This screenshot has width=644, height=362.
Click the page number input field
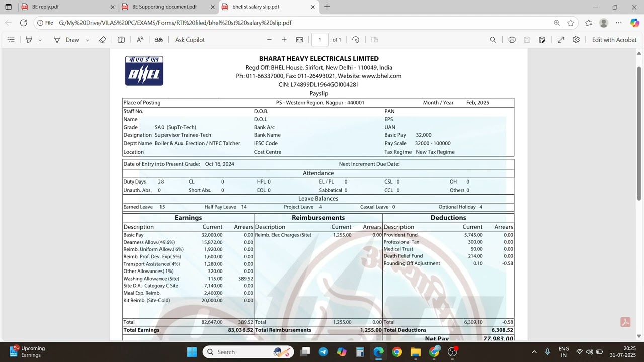(319, 40)
